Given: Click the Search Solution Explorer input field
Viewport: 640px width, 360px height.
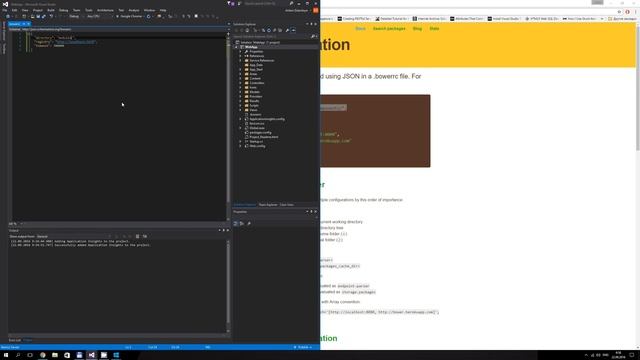Looking at the screenshot, I should 271,36.
